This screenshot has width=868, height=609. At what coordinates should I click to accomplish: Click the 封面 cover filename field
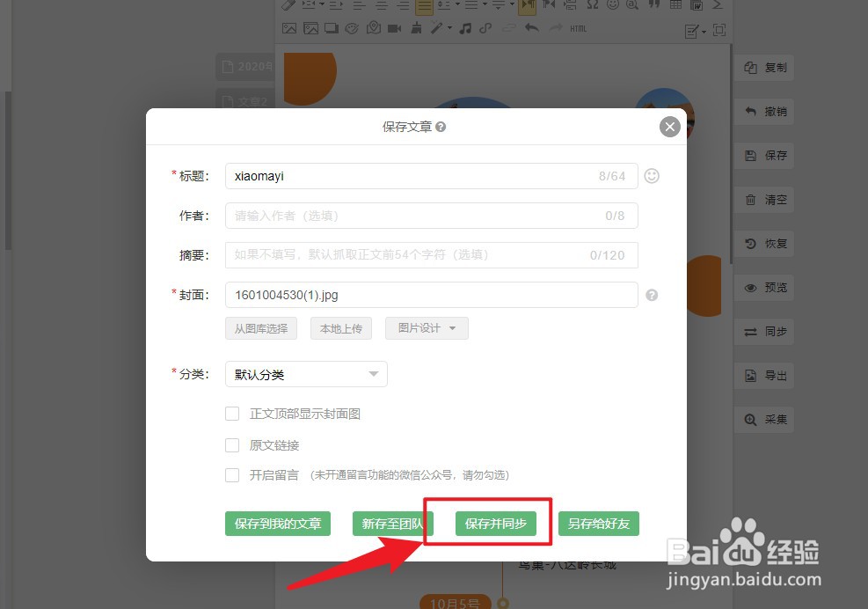[x=431, y=295]
